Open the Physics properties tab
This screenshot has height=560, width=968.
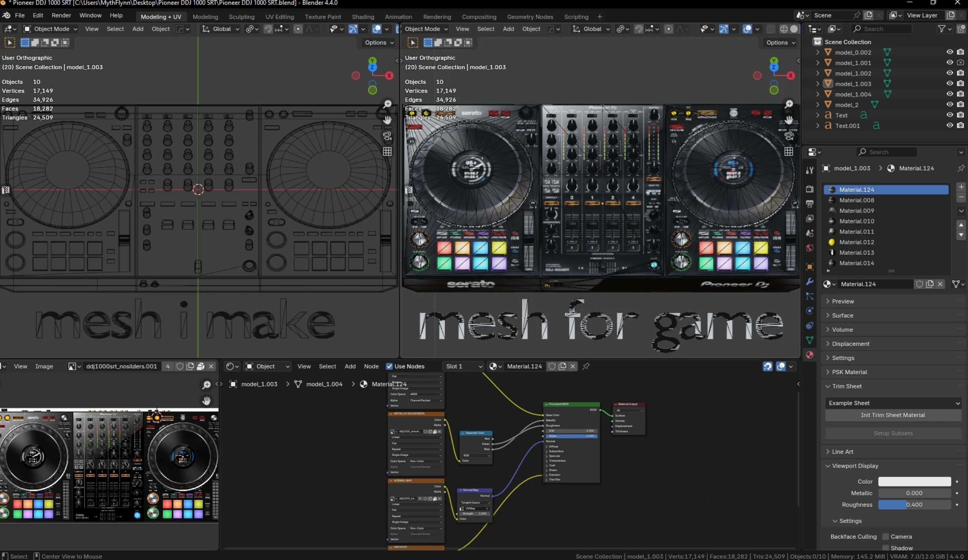pyautogui.click(x=810, y=311)
